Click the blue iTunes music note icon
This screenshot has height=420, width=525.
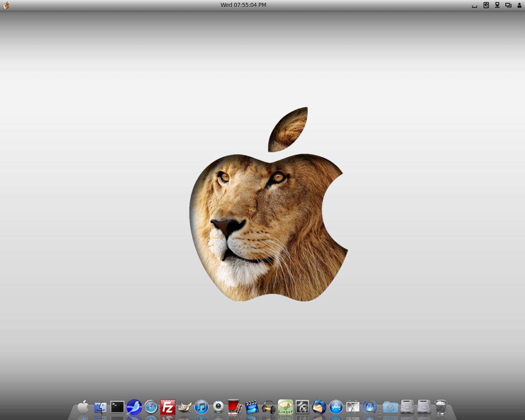201,407
